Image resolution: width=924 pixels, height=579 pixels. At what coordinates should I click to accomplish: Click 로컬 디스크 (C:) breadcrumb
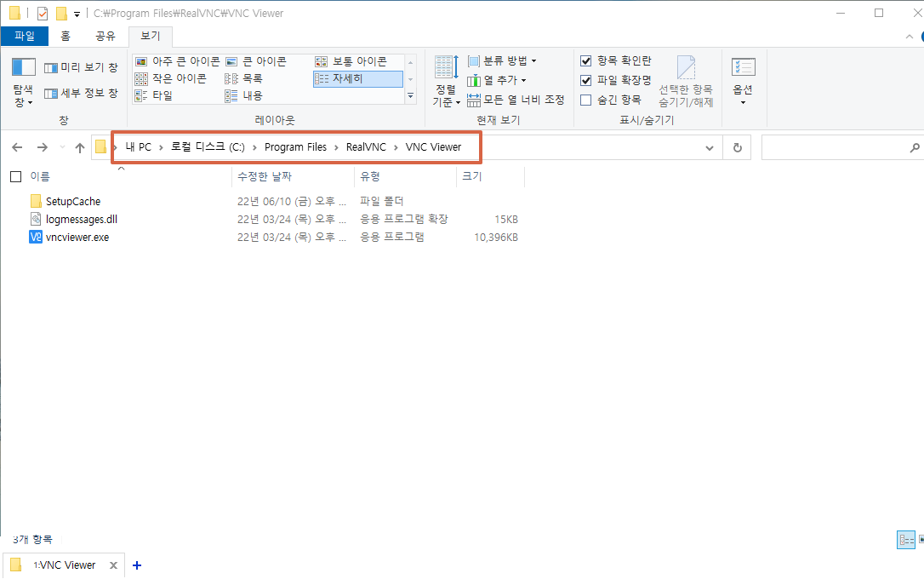pos(208,147)
